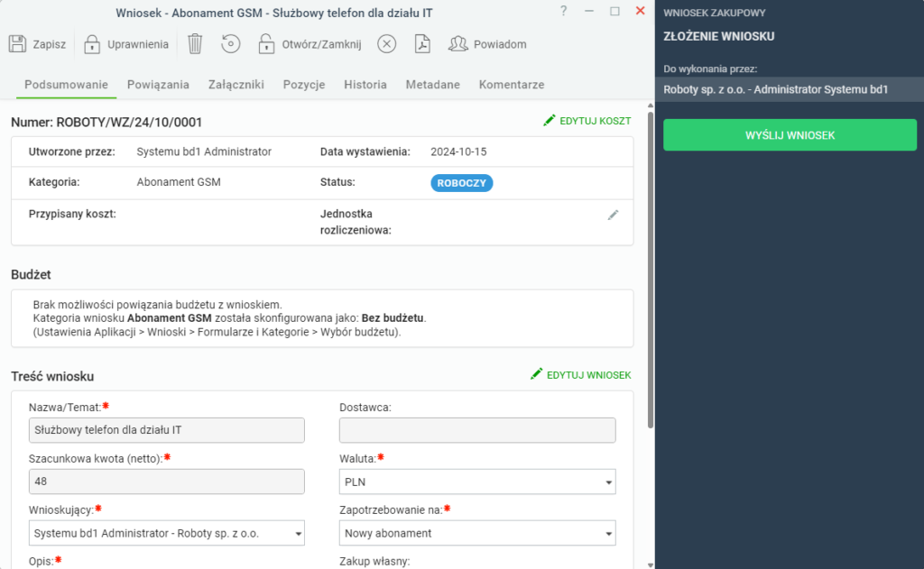Image resolution: width=924 pixels, height=569 pixels.
Task: Click Zapisz toolbar label
Action: (50, 44)
